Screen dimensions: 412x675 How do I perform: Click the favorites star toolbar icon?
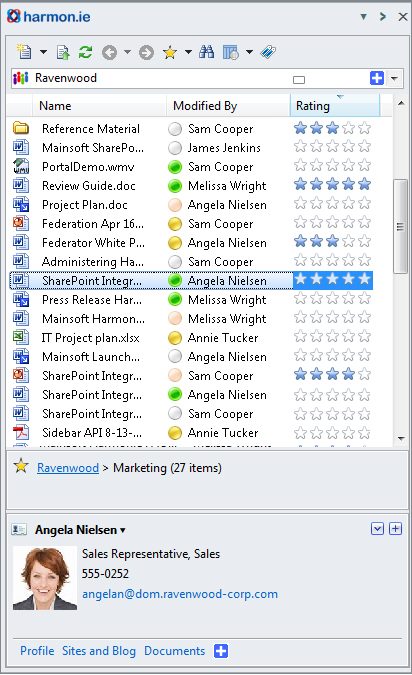tap(170, 53)
